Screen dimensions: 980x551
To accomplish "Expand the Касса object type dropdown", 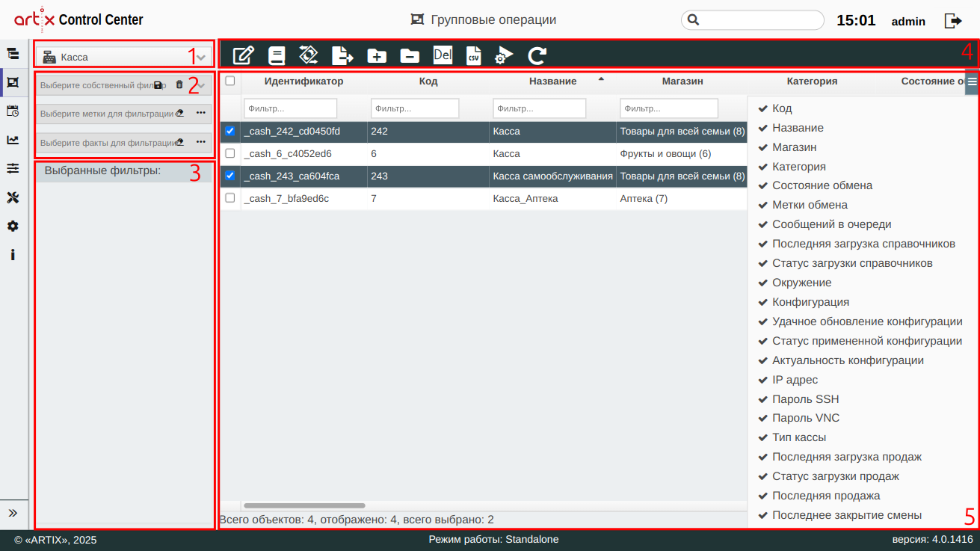I will [200, 57].
